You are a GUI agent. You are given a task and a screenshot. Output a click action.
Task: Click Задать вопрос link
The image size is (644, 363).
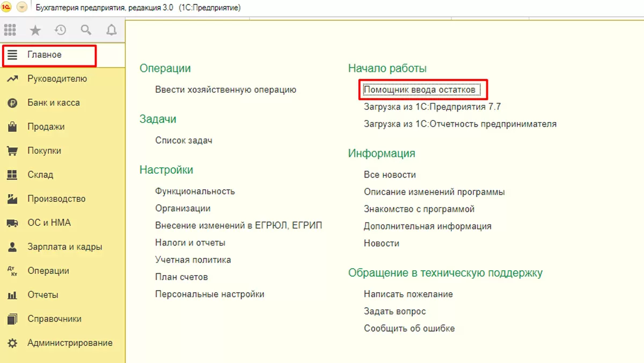pyautogui.click(x=395, y=312)
